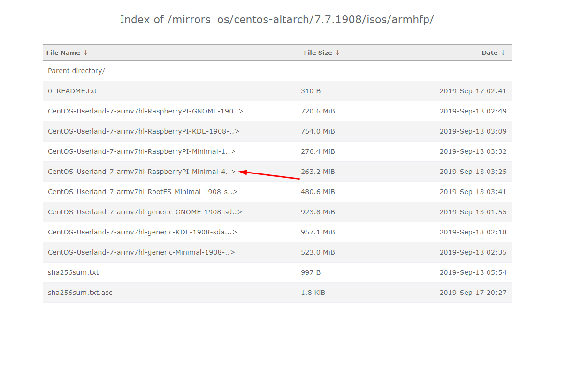
Task: Click the date 2019-Sep-13 03:41
Action: click(473, 192)
